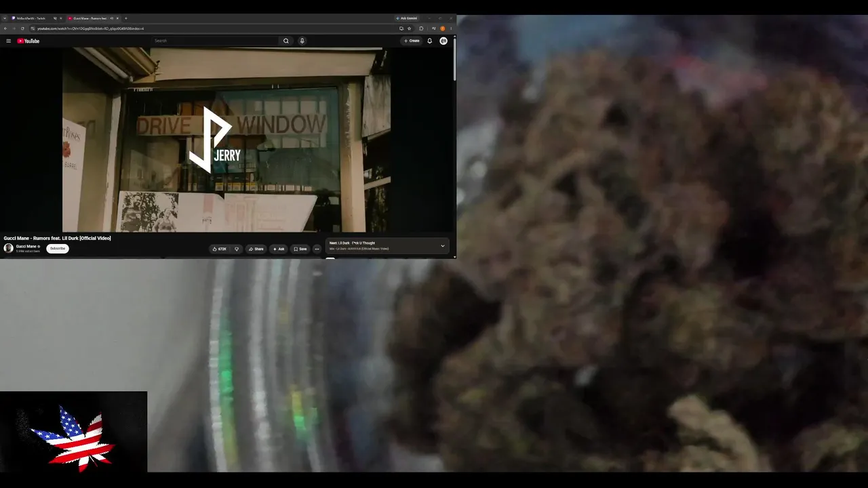The image size is (868, 488).
Task: Open the media controls toolbar icon
Action: [x=434, y=28]
